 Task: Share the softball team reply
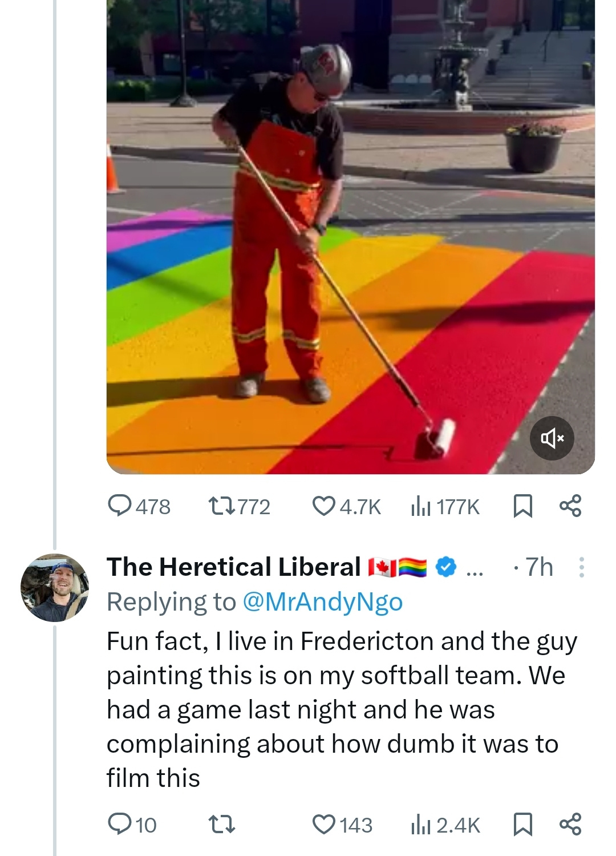(x=570, y=825)
